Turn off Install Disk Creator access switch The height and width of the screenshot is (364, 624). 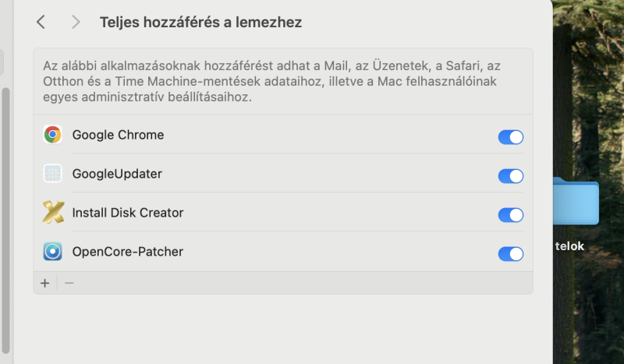(x=510, y=215)
